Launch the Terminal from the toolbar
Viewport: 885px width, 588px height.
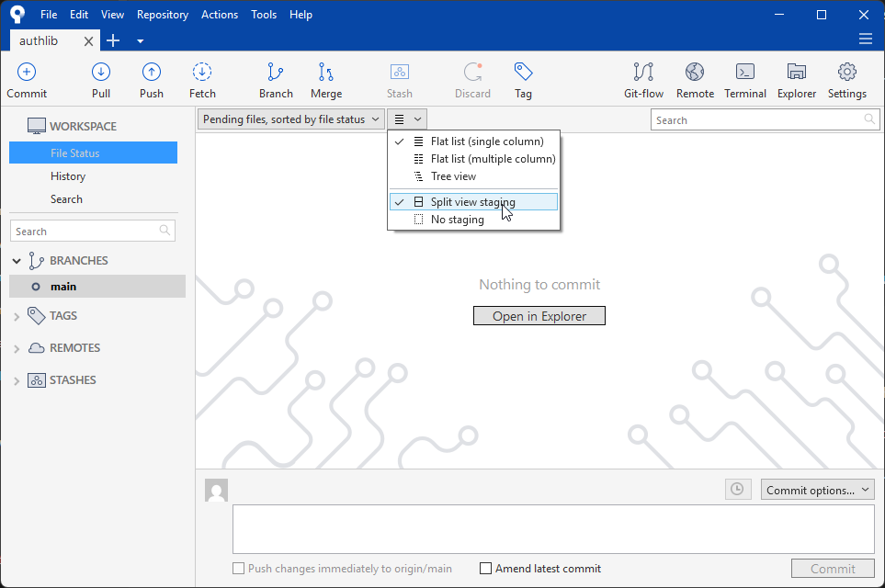pos(745,73)
